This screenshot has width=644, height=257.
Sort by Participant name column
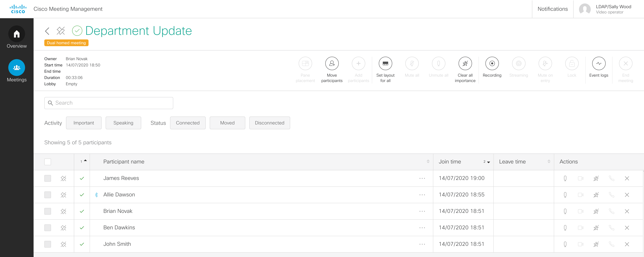(x=428, y=162)
